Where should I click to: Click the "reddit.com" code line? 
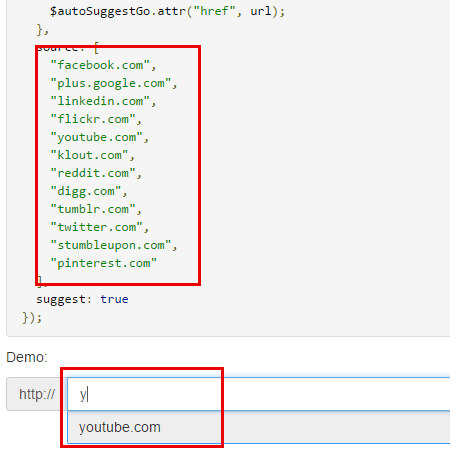tap(96, 173)
